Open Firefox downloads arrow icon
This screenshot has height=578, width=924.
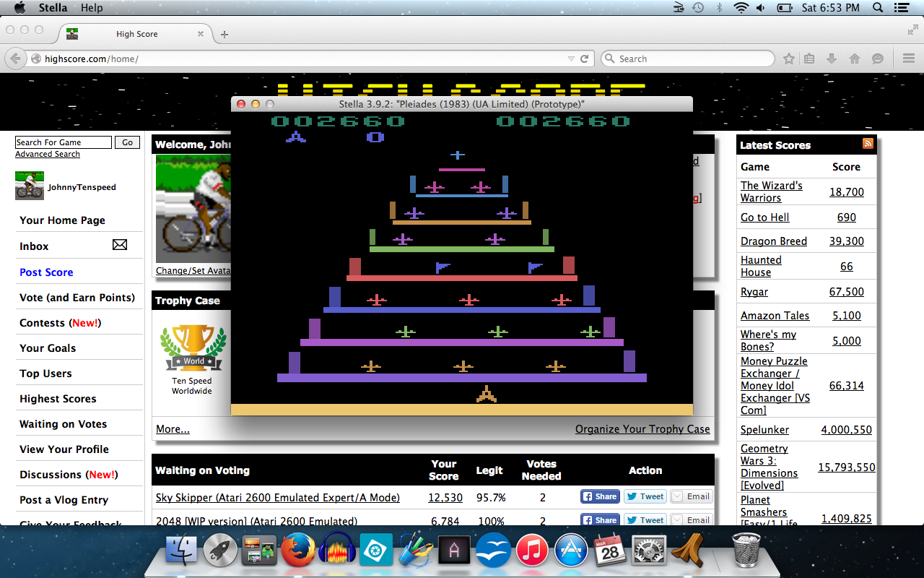click(832, 59)
